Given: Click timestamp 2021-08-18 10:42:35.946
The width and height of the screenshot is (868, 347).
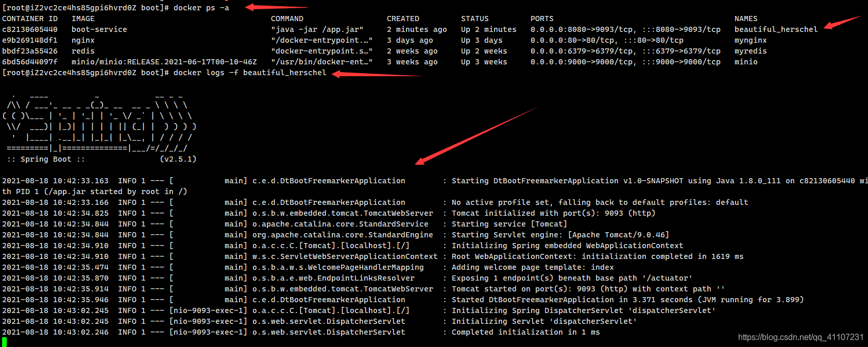Looking at the screenshot, I should (x=55, y=300).
